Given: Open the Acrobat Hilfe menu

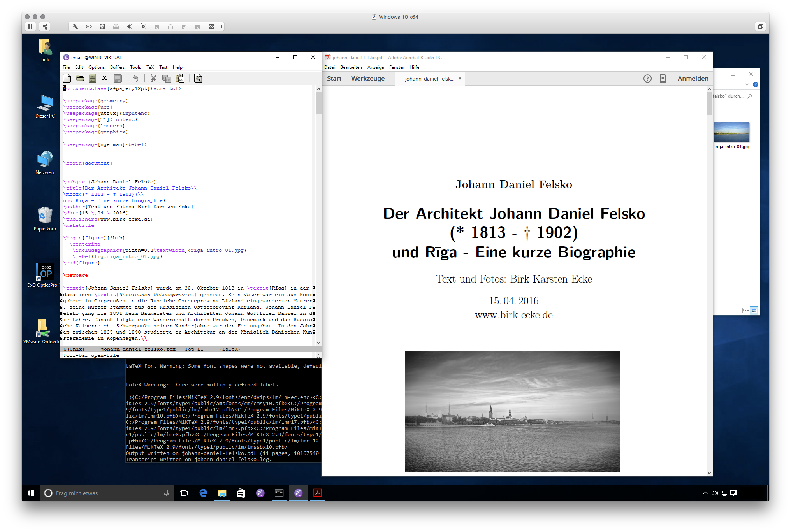Looking at the screenshot, I should point(414,67).
